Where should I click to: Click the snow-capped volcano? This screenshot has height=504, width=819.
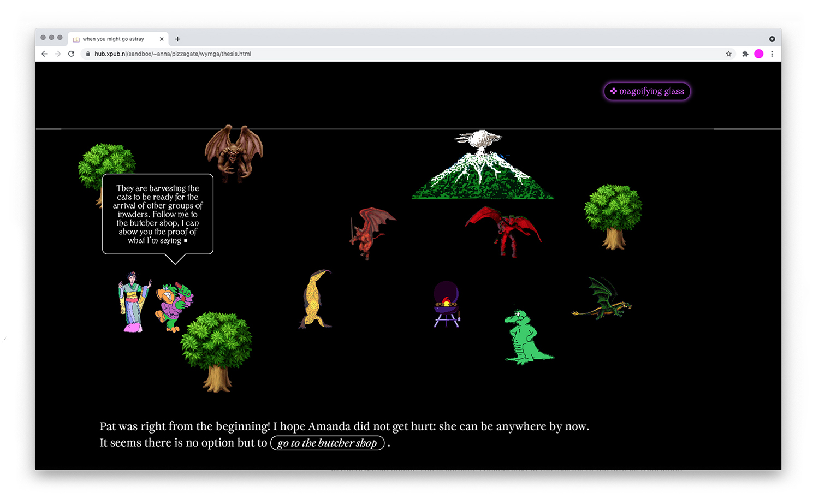tap(483, 164)
